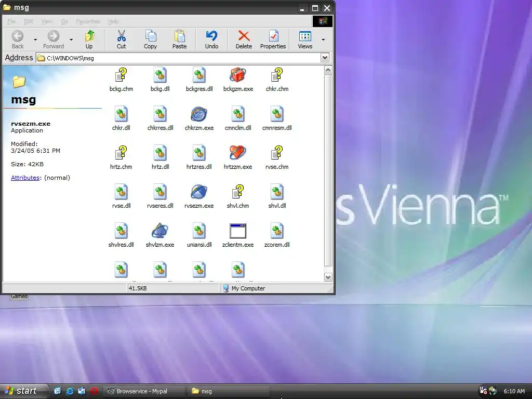Viewport: 532px width, 399px height.
Task: Select the hrtz.dll file
Action: coord(160,157)
